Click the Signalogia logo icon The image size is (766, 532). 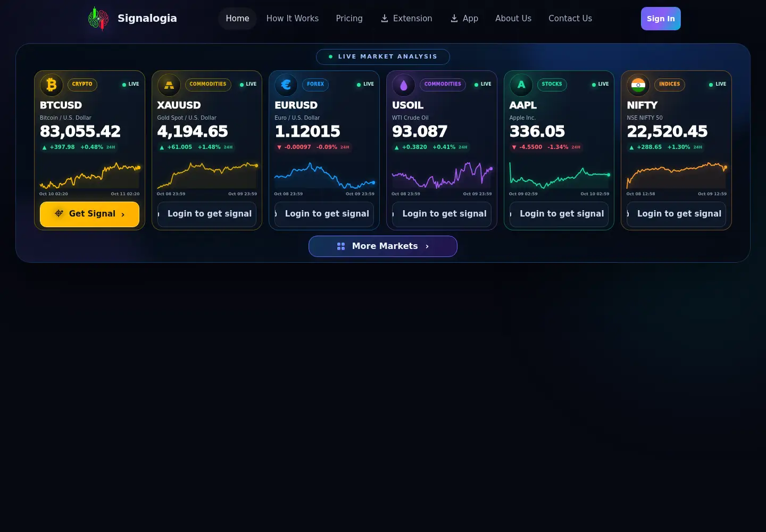coord(98,19)
